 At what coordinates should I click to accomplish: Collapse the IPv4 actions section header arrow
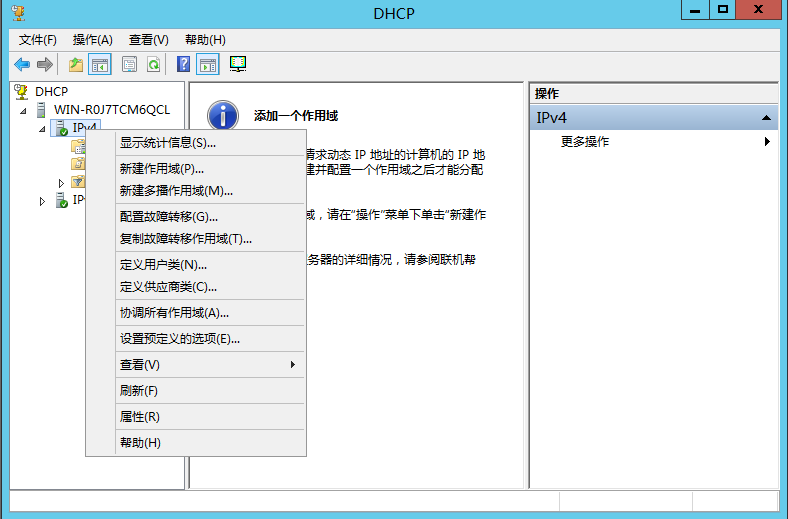point(766,118)
